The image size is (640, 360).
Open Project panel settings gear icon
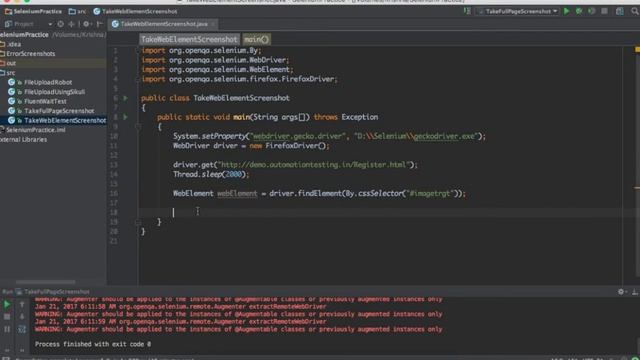(86, 24)
